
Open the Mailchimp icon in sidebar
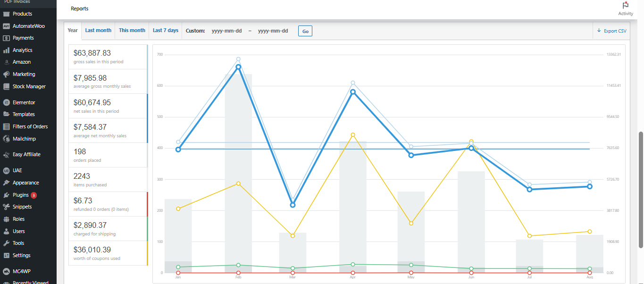point(6,139)
